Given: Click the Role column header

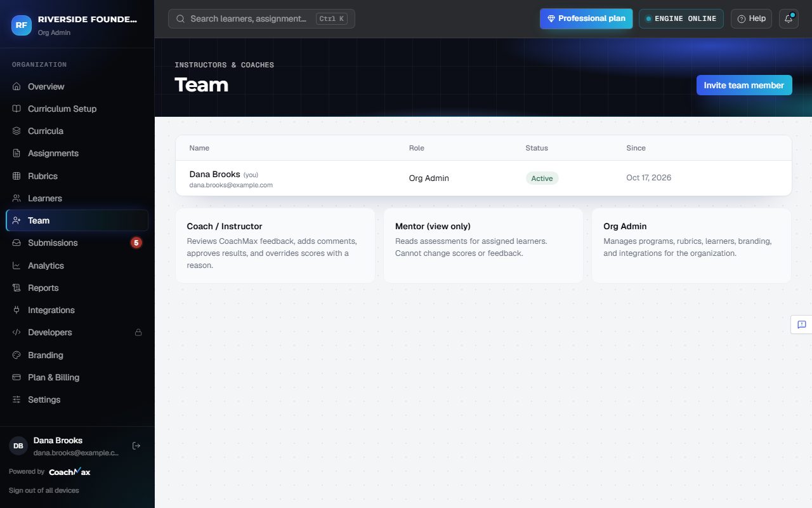Looking at the screenshot, I should point(417,148).
